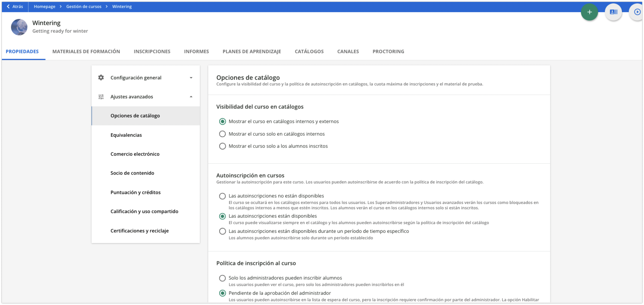Viewport: 644px width, 305px height.
Task: Select 'Mostrar el curso solo en catálogos internos'
Action: [x=222, y=134]
